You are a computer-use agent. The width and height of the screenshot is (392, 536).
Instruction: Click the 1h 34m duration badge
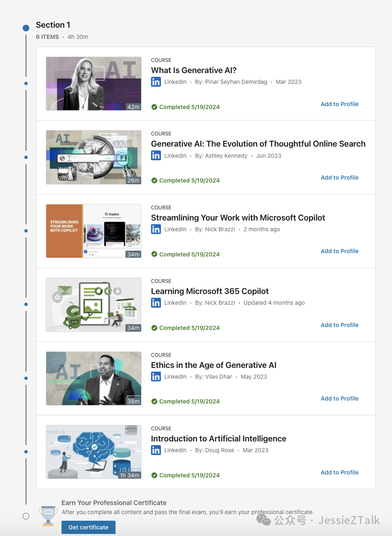(x=130, y=475)
